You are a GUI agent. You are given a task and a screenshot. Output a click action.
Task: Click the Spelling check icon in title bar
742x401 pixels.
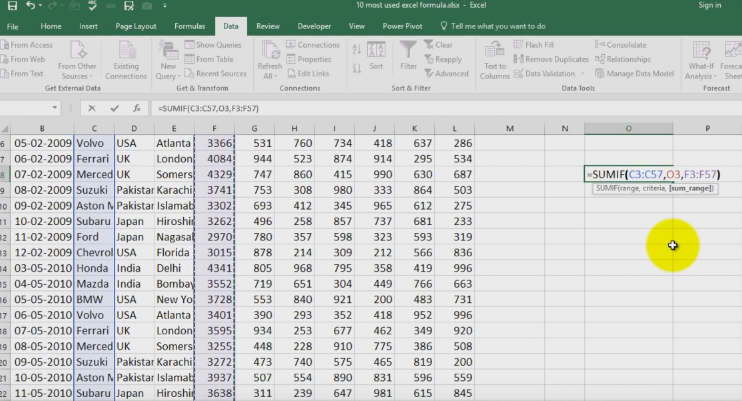click(x=92, y=6)
